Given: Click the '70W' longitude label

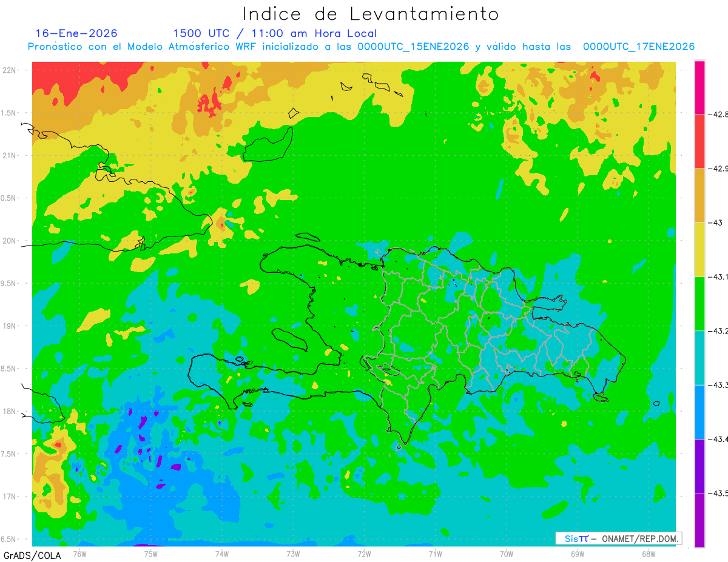Looking at the screenshot, I should click(x=506, y=554).
